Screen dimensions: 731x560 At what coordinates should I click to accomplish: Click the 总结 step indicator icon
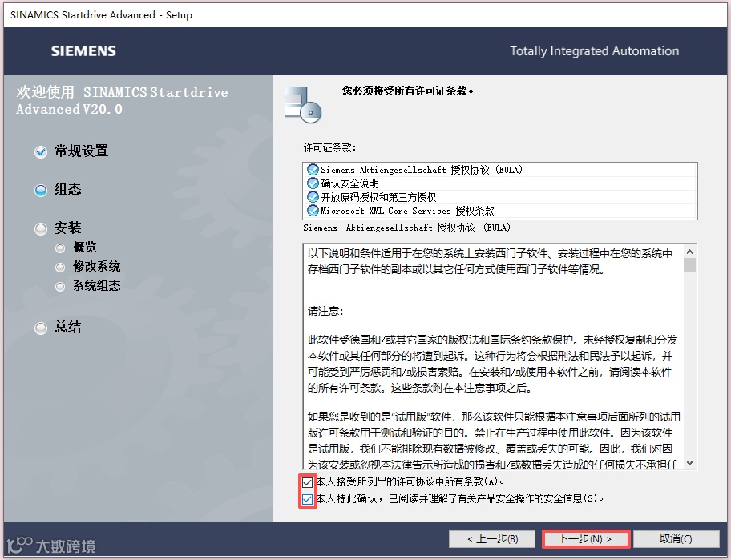pyautogui.click(x=41, y=328)
